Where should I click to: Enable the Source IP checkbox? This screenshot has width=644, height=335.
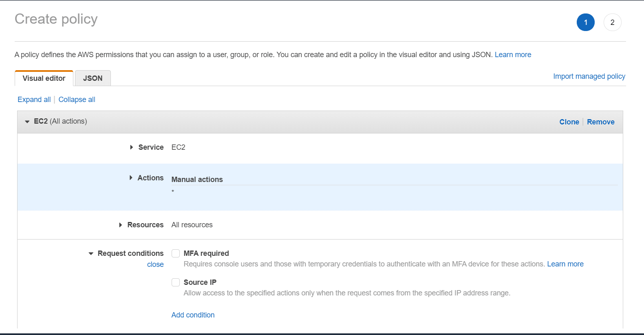coord(176,282)
